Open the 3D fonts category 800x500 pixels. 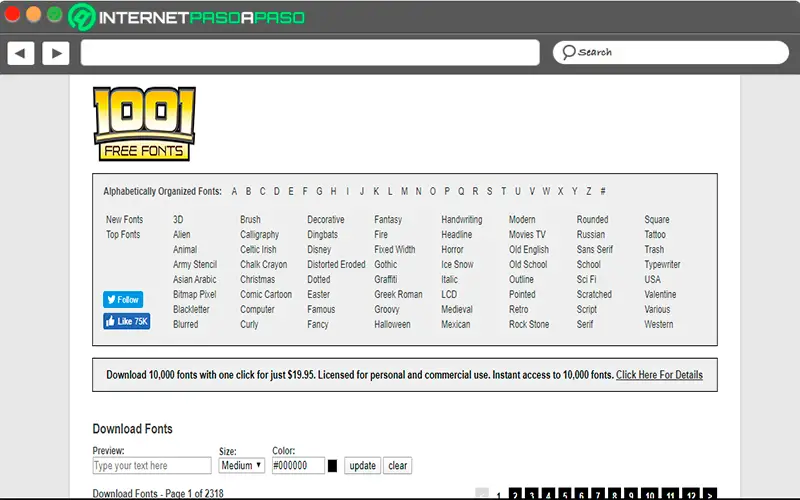[178, 219]
